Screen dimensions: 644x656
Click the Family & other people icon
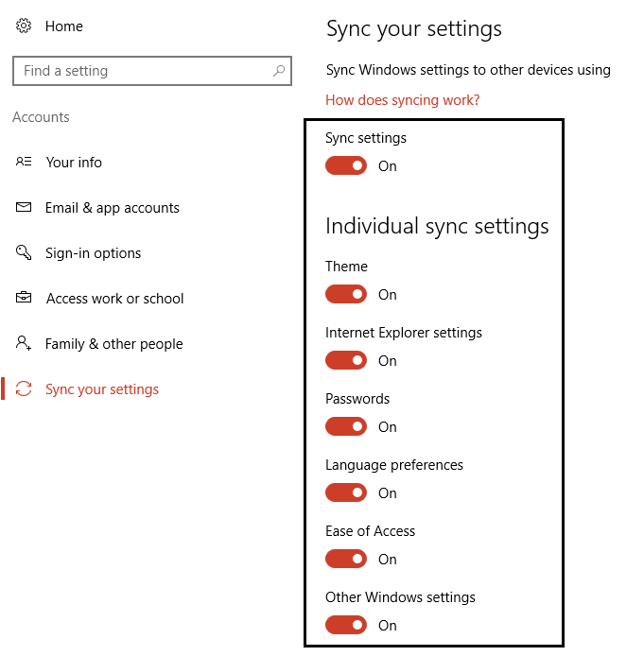(25, 343)
